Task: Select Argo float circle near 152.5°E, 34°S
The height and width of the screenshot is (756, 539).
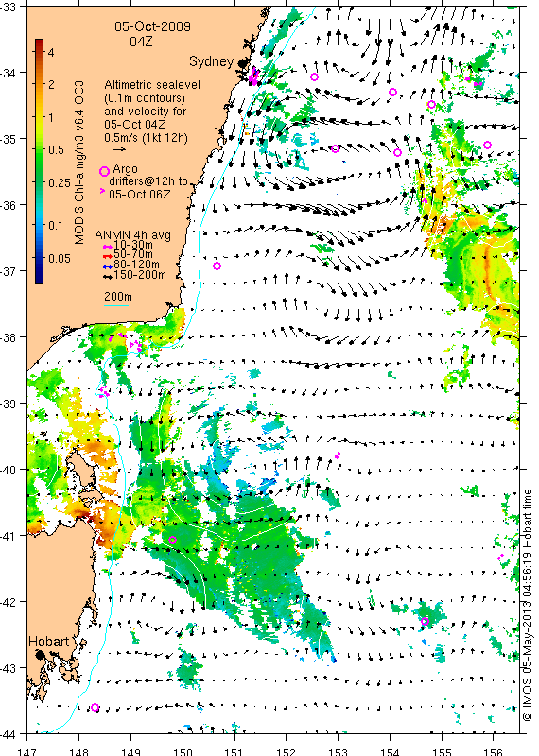Action: 314,77
